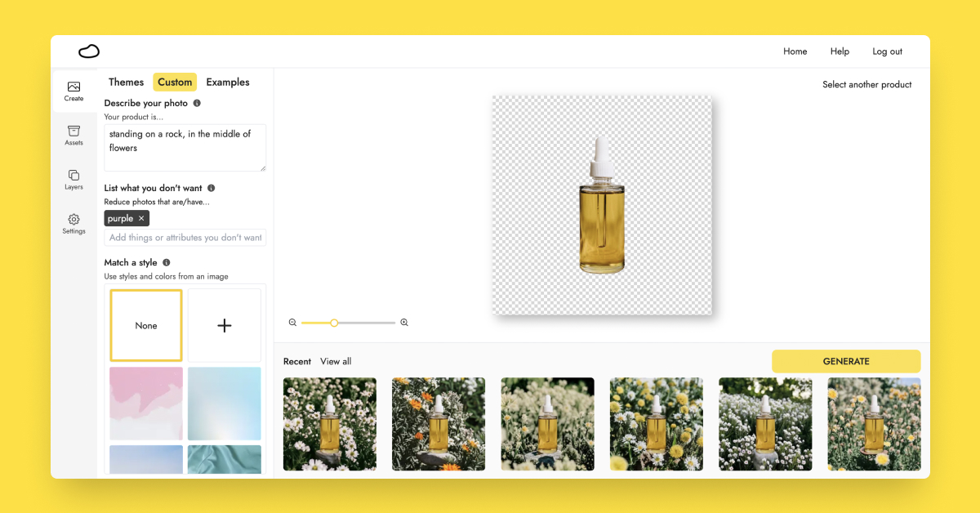Click the zoom slider handle
The width and height of the screenshot is (980, 513).
point(334,323)
